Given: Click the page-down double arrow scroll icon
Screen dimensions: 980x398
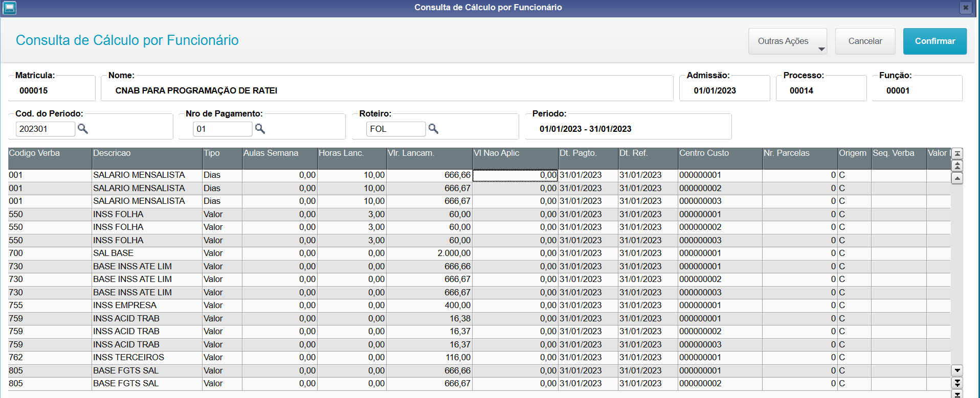Looking at the screenshot, I should point(957,382).
